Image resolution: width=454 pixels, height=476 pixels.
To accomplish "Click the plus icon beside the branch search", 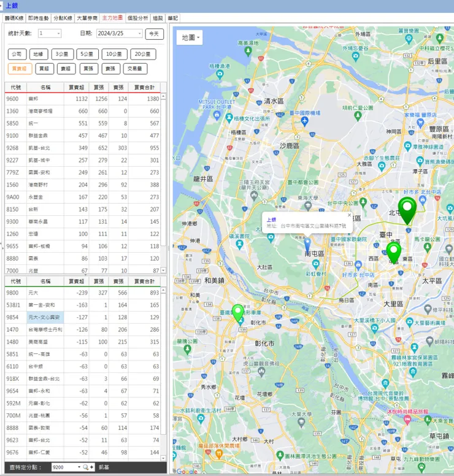I will point(91,467).
